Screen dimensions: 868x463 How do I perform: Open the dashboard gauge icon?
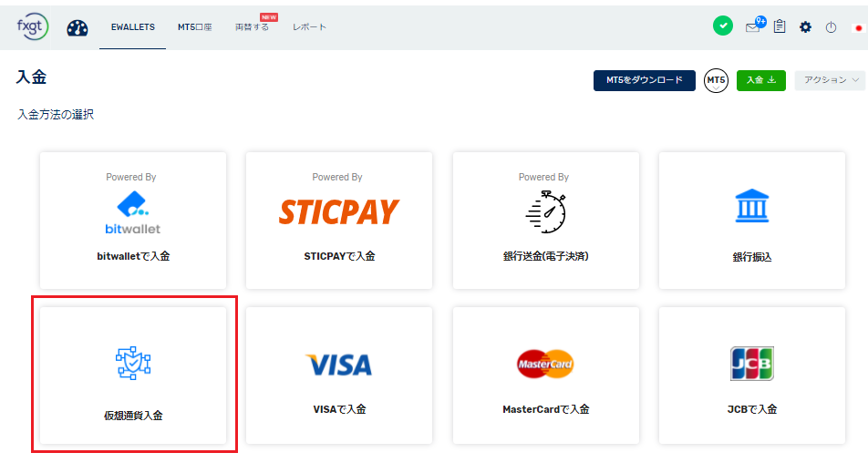tap(77, 27)
